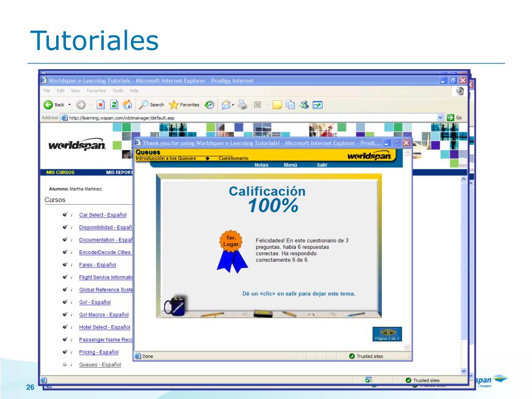The width and height of the screenshot is (532, 399).
Task: Click the Trusted sites icon in the popup status bar
Action: coord(352,356)
